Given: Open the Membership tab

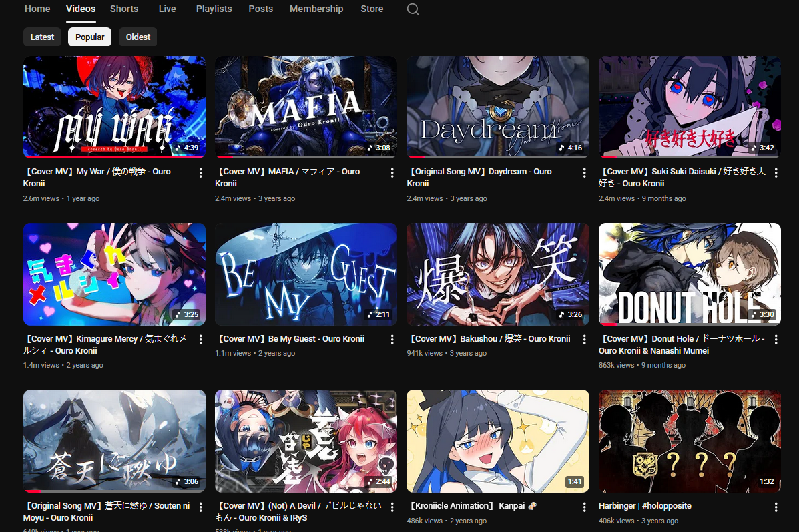Looking at the screenshot, I should pyautogui.click(x=316, y=9).
